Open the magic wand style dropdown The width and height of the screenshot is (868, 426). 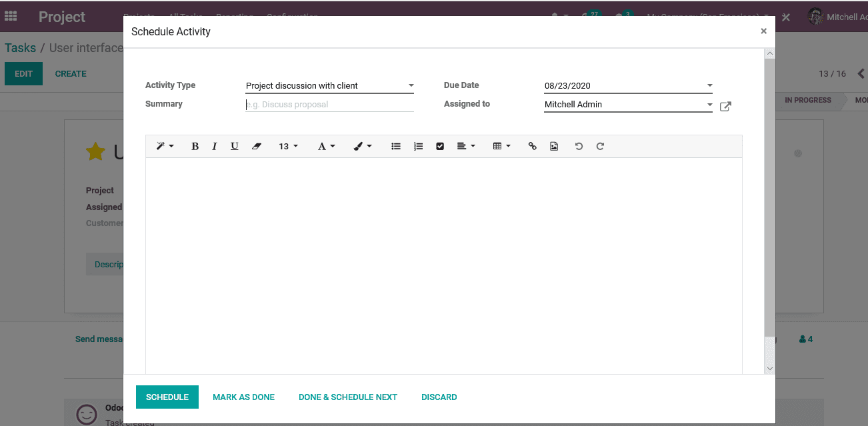[x=165, y=146]
